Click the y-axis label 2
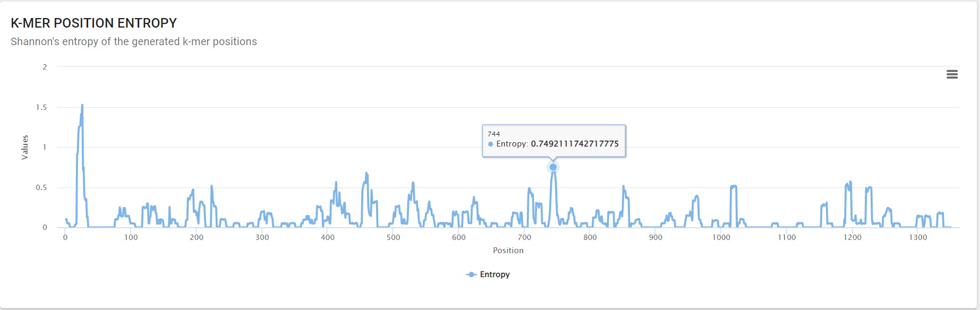 point(45,67)
